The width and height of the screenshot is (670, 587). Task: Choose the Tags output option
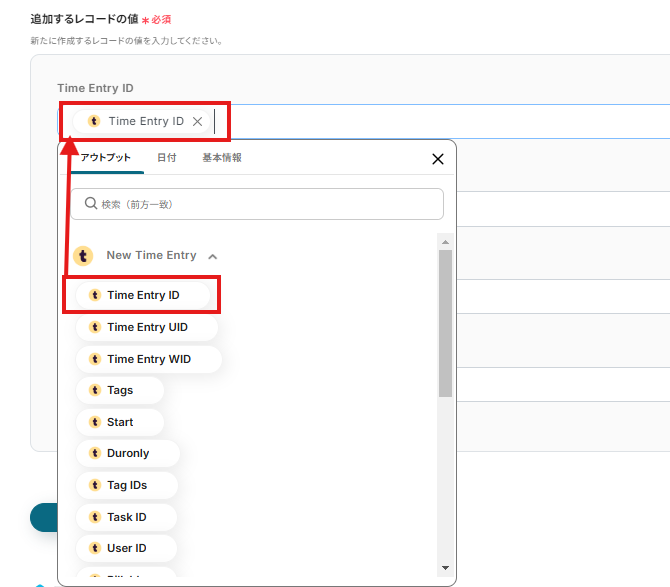pos(120,390)
